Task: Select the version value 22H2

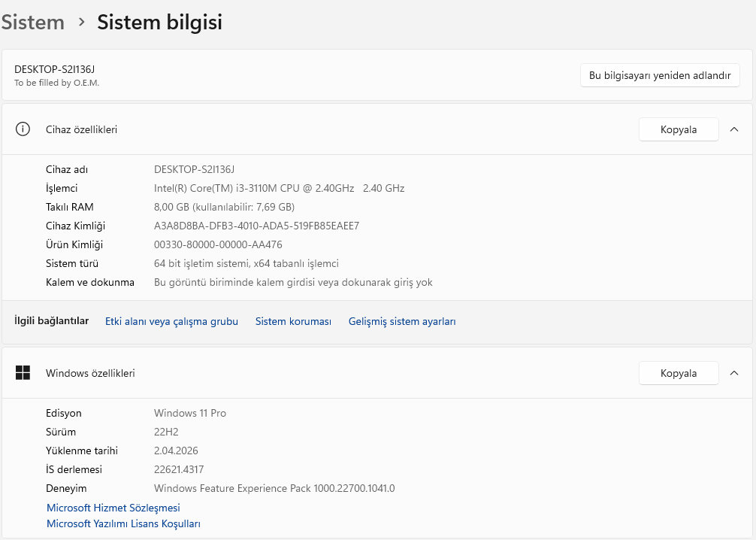Action: coord(166,432)
